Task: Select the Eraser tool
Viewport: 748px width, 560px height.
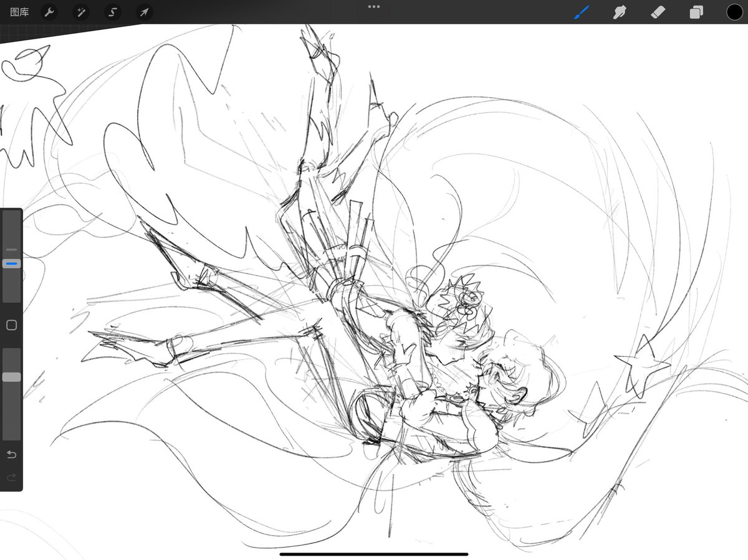Action: [x=658, y=12]
